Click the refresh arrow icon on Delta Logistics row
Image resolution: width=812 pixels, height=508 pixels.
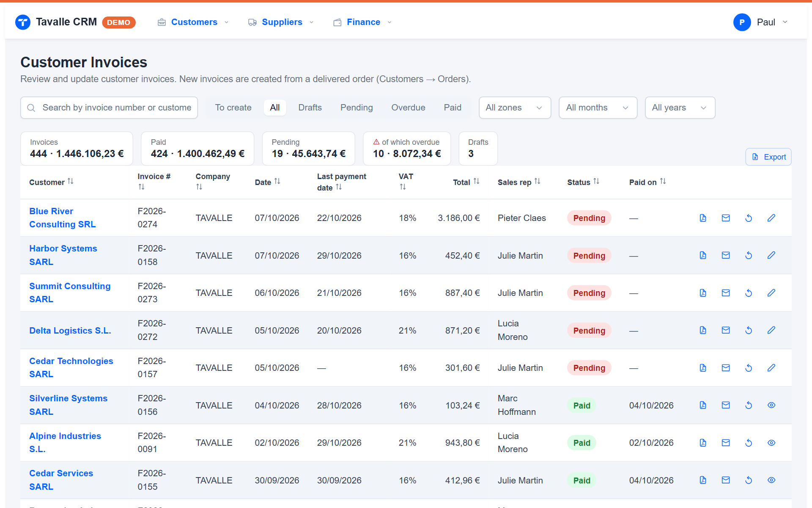pos(749,330)
